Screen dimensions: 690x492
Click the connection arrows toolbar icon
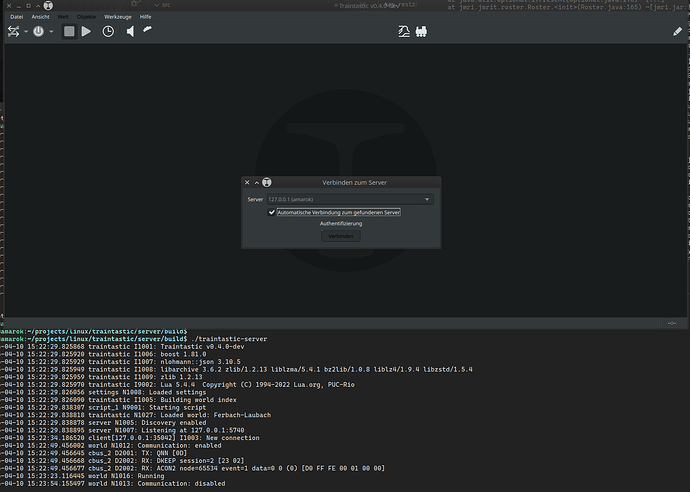pos(13,32)
